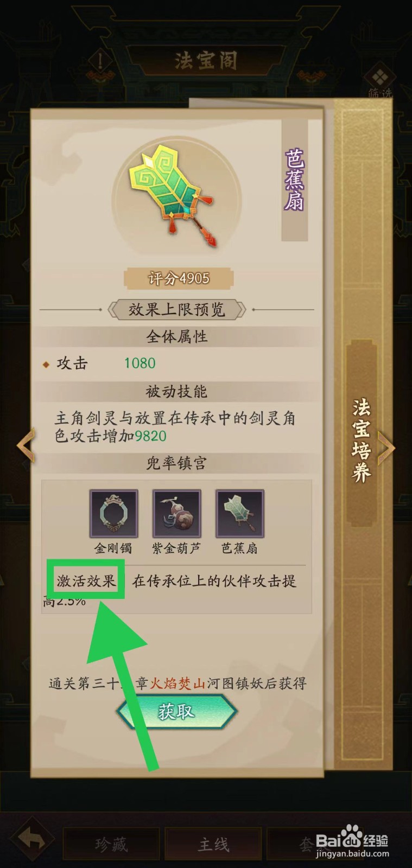
Task: Open the 法宝培养 side tab
Action: click(x=361, y=440)
